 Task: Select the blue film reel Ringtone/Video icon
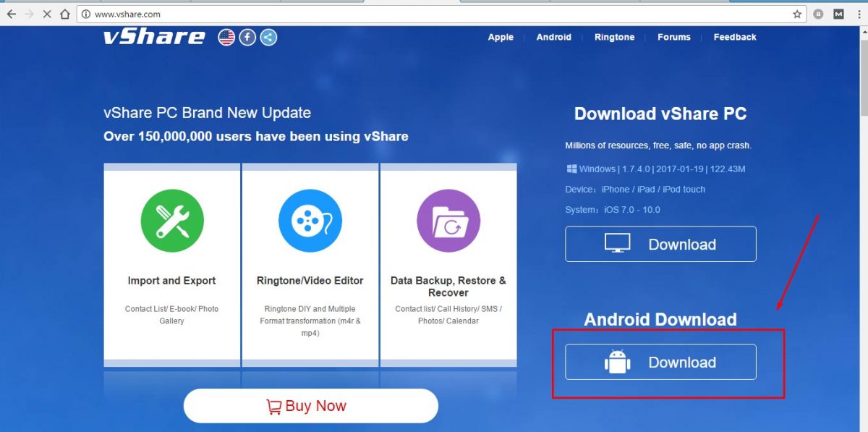coord(310,221)
